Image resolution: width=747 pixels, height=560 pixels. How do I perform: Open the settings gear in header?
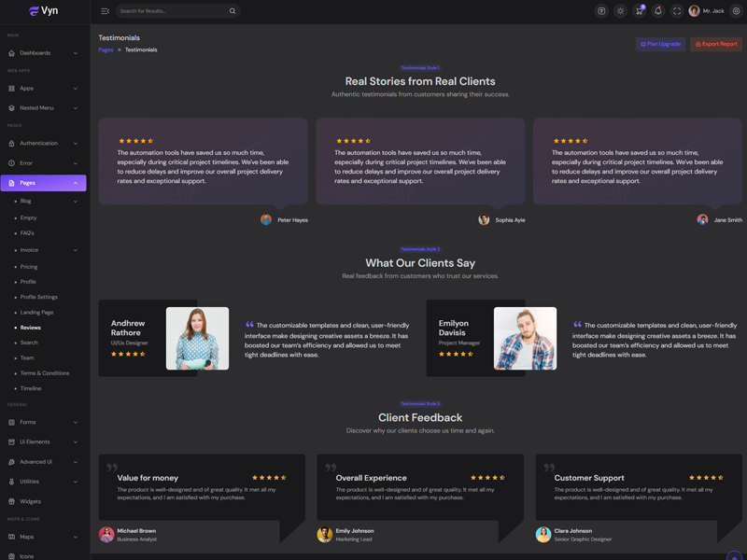pyautogui.click(x=736, y=11)
